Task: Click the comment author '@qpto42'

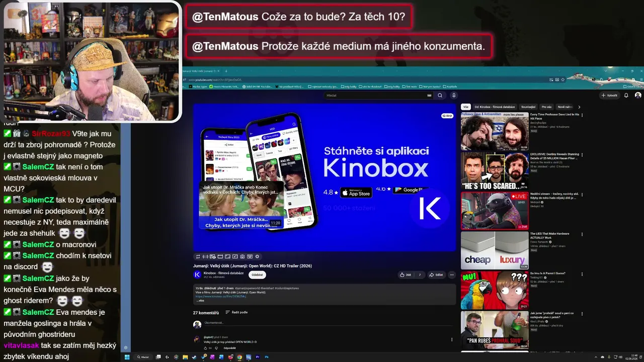Action: click(x=208, y=337)
